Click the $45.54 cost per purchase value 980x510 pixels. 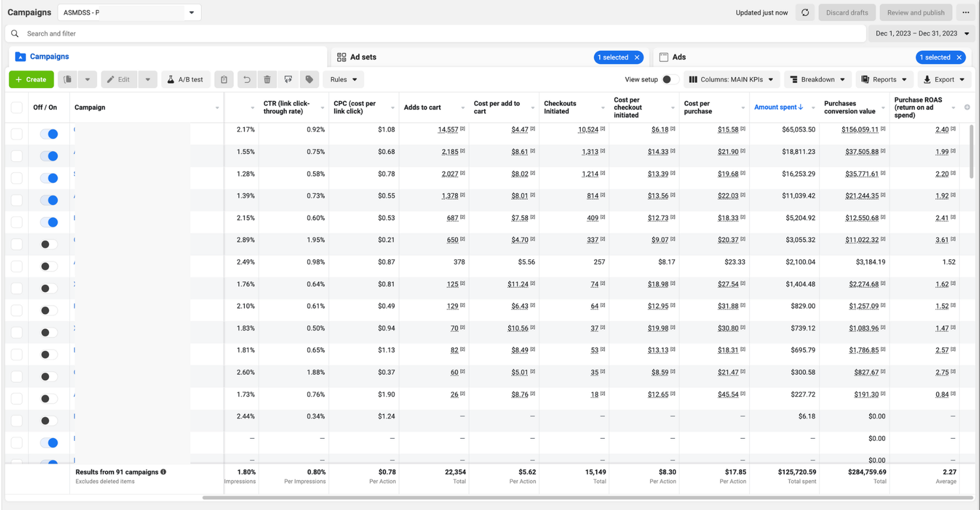click(x=727, y=394)
